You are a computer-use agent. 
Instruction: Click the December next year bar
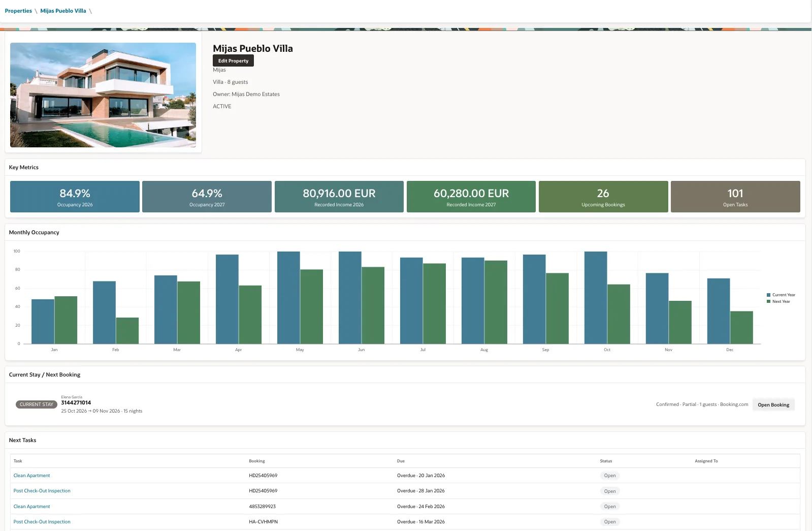pos(741,328)
